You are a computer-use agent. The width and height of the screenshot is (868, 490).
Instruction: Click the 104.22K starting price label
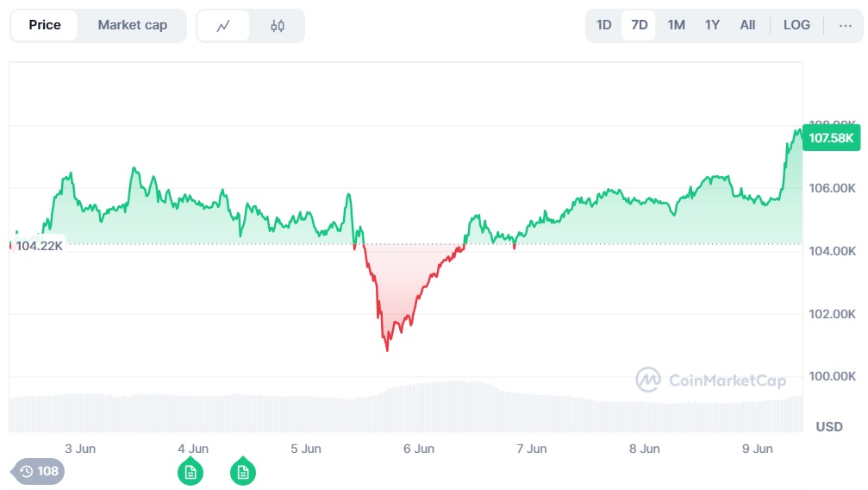[40, 245]
